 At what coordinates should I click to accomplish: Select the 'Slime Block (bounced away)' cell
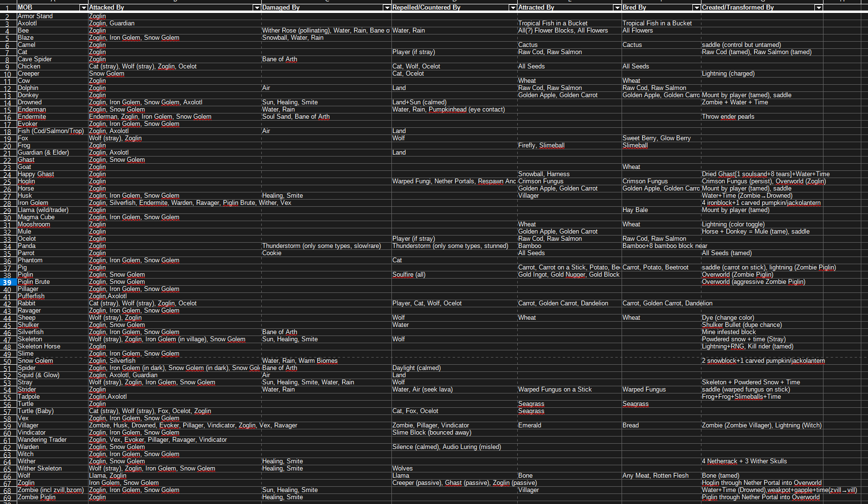(454, 433)
